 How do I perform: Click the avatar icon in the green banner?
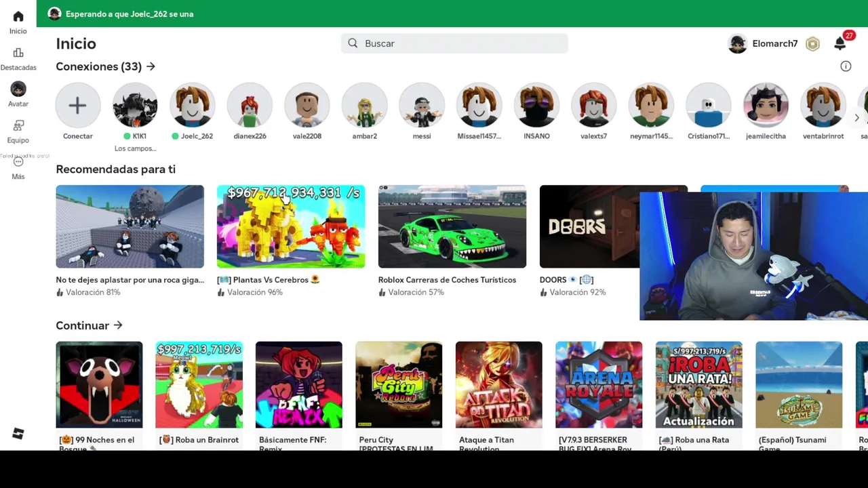point(54,14)
